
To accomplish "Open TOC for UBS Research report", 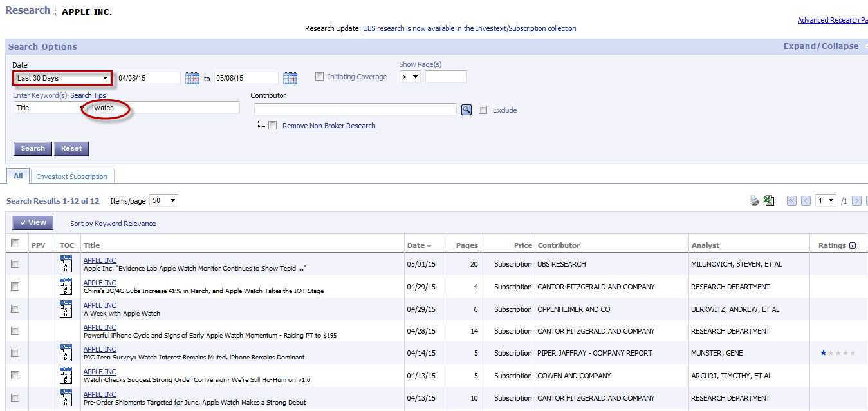I will [x=66, y=263].
